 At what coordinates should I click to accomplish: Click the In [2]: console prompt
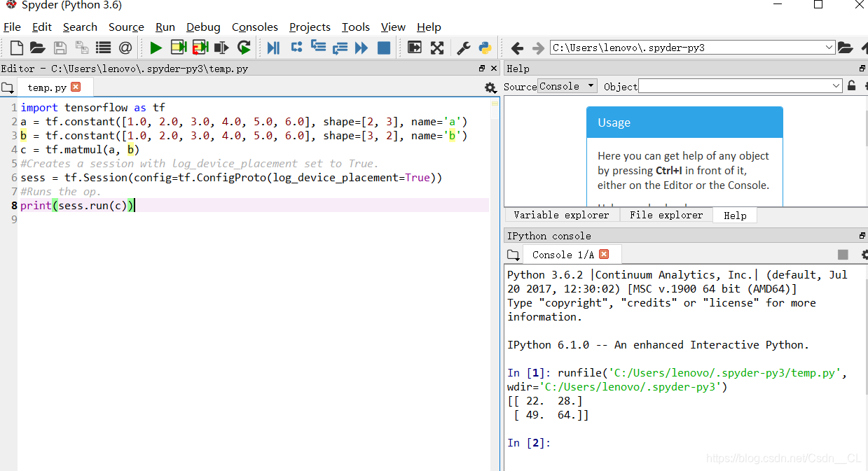point(529,443)
